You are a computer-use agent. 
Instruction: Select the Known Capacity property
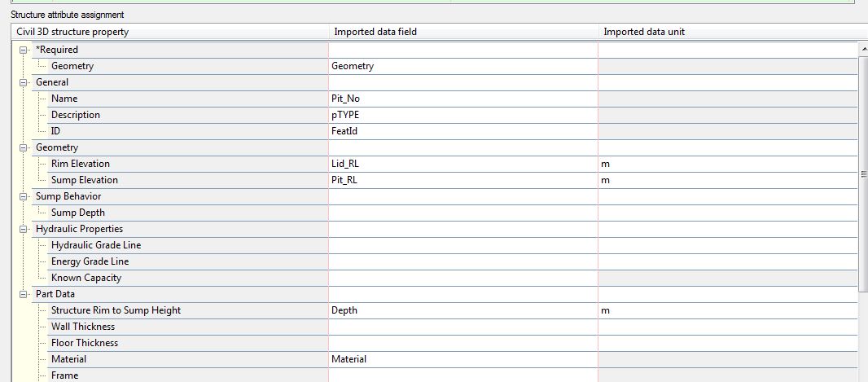click(188, 278)
